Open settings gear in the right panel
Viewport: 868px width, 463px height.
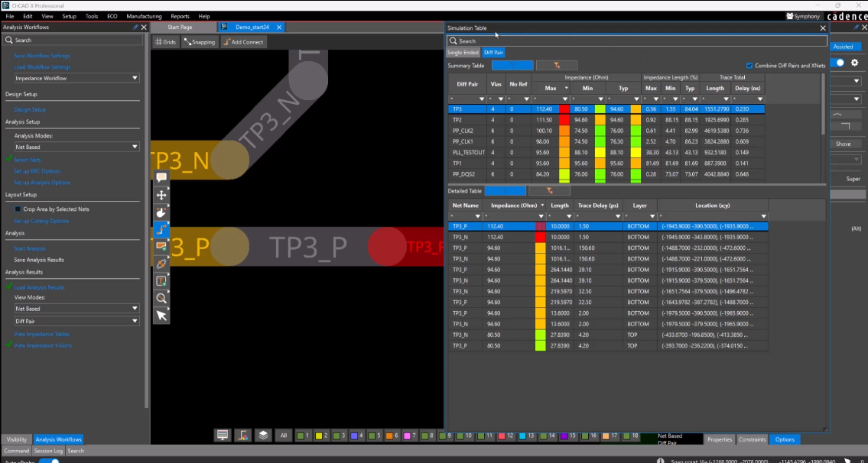click(x=855, y=63)
